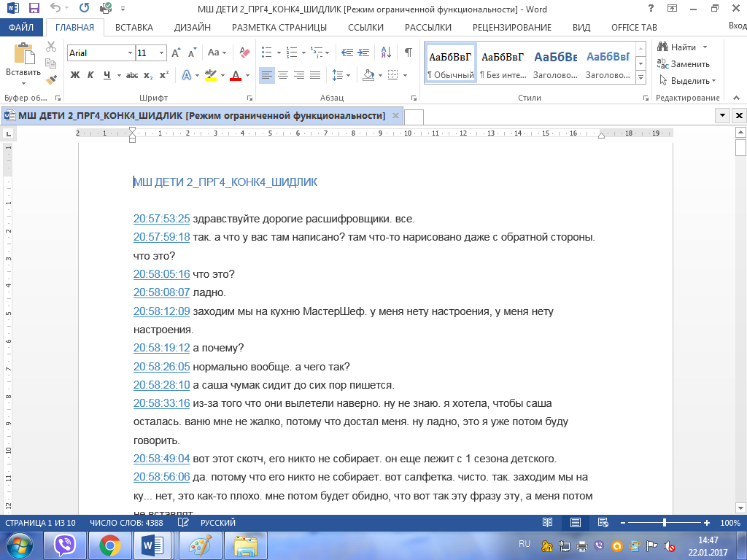This screenshot has height=560, width=747.
Task: Open Viber from the taskbar
Action: coord(65,545)
